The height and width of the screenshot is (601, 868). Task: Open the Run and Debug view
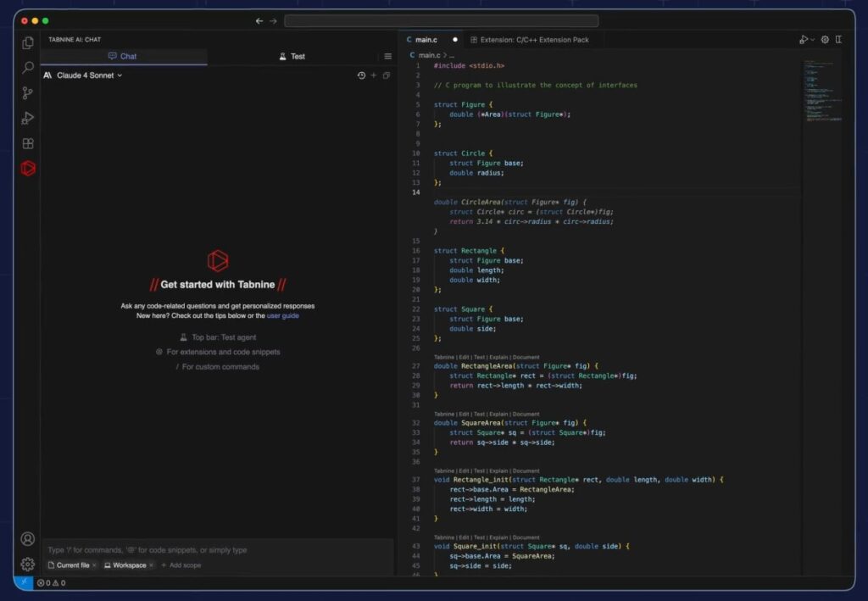(28, 118)
